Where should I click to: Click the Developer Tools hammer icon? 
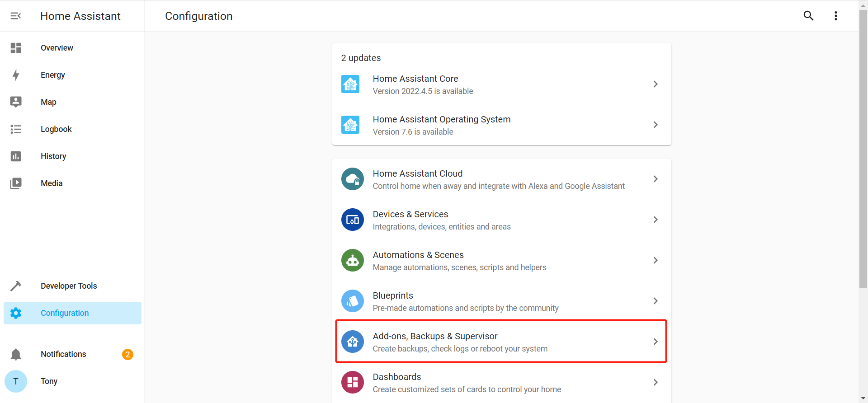[16, 286]
